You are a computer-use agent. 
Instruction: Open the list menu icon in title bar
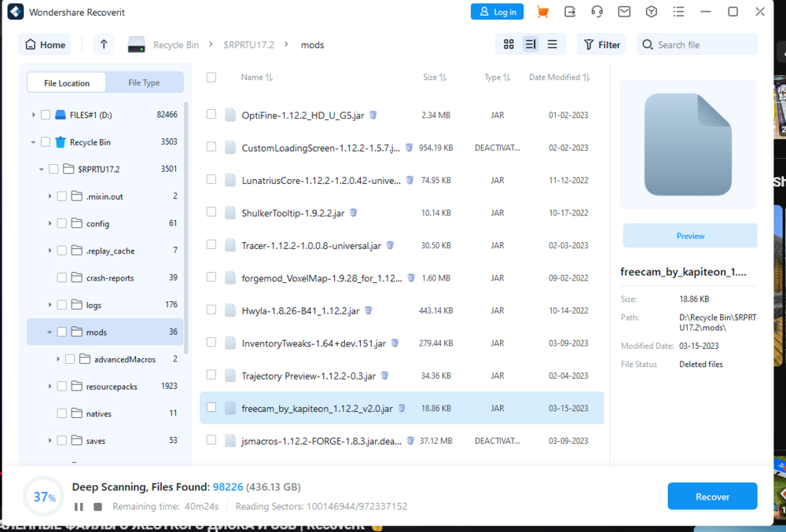(679, 12)
